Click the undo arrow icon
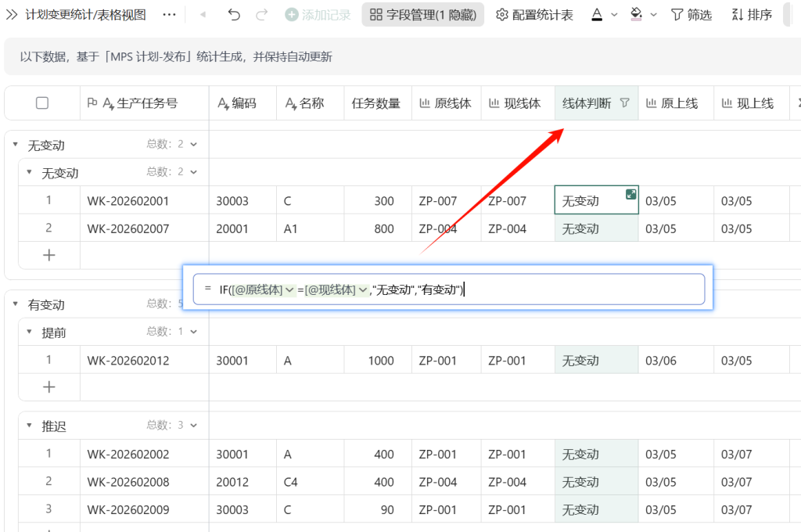801x532 pixels. [234, 15]
